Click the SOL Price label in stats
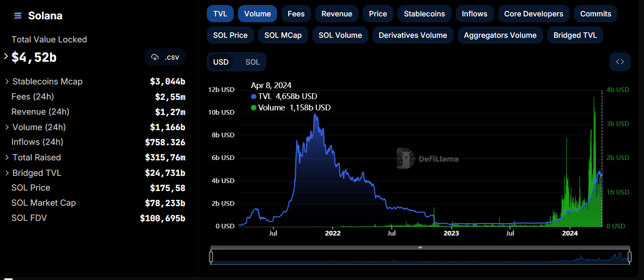Screen dimensions: 644x280 pos(31,188)
